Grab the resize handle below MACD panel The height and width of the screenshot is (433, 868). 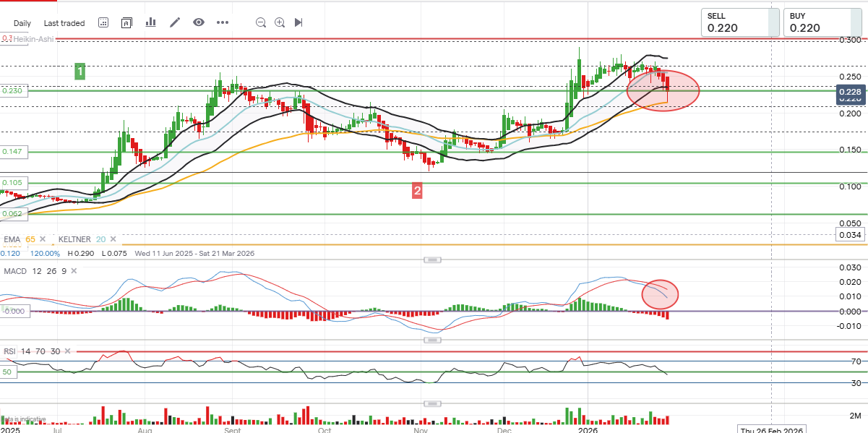433,340
